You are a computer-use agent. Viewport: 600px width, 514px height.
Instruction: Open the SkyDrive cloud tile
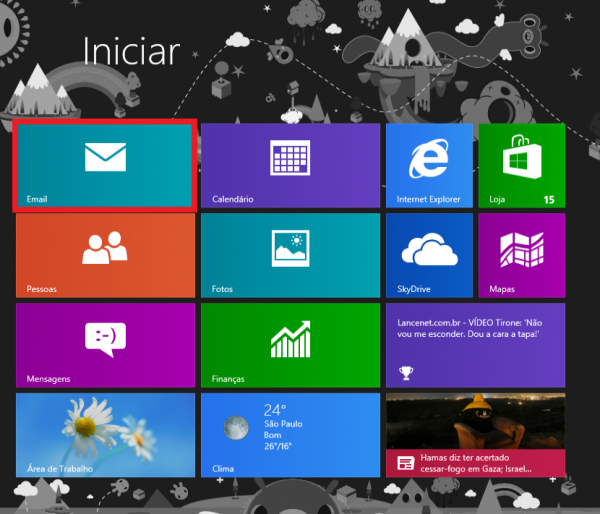tap(429, 255)
